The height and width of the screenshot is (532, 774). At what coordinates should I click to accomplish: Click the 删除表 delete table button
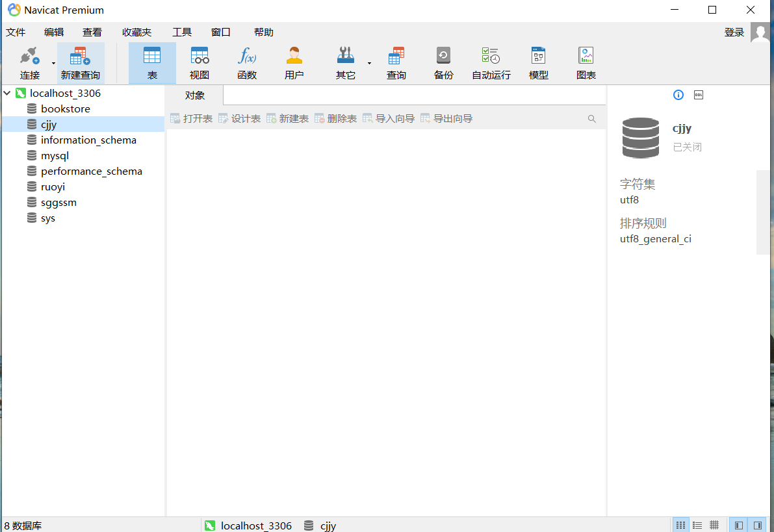[x=336, y=118]
